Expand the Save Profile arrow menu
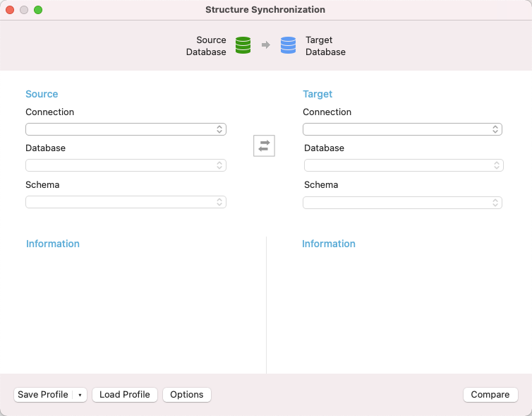Image resolution: width=532 pixels, height=416 pixels. (x=80, y=395)
